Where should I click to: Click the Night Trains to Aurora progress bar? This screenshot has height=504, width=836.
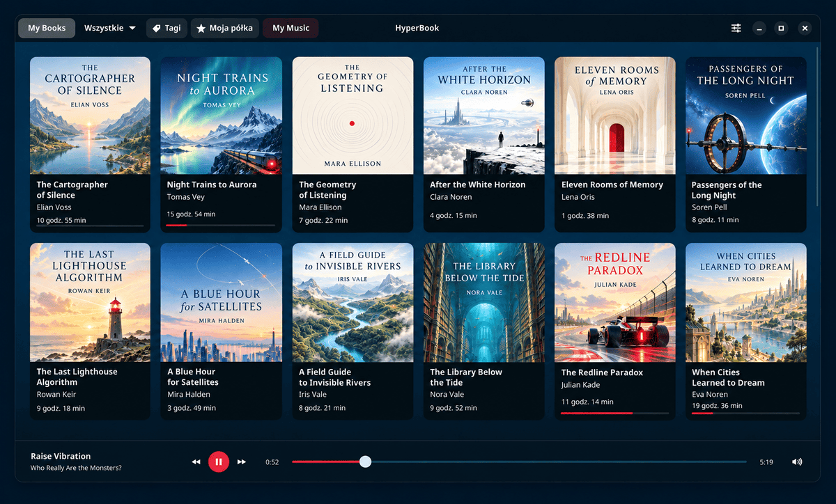pos(221,226)
